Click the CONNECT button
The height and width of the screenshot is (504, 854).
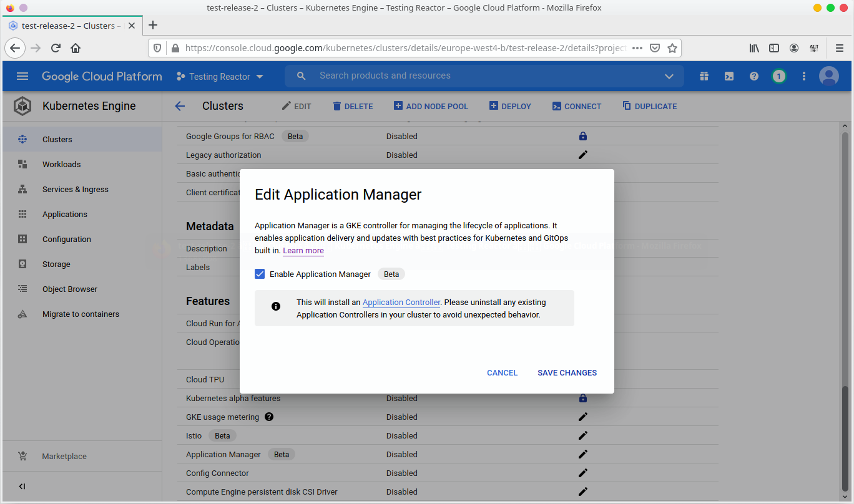577,106
